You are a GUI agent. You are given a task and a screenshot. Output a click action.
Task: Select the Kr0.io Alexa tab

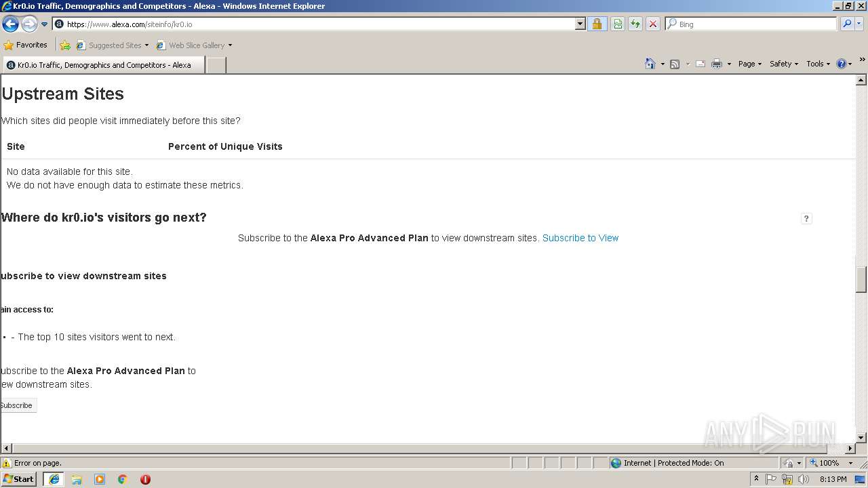(103, 65)
